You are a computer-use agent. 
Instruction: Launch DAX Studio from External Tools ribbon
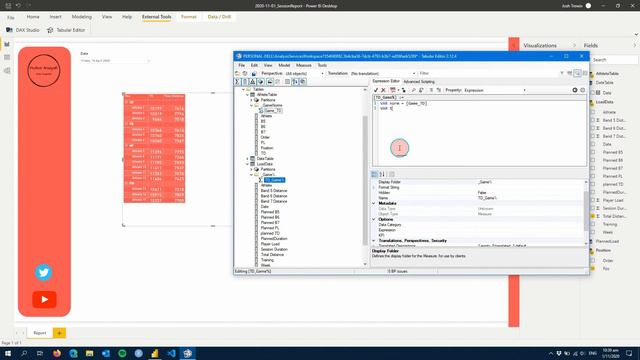[x=23, y=30]
